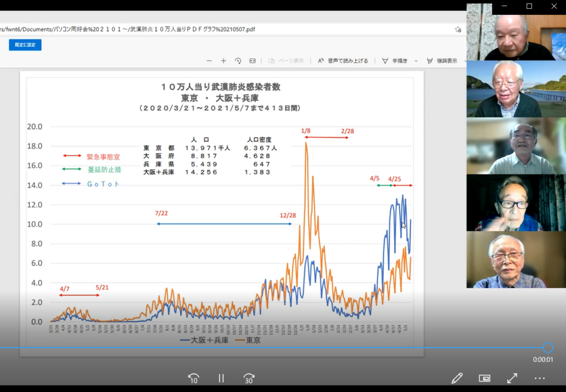Image resolution: width=566 pixels, height=392 pixels.
Task: Select the 強調表示 highlight tool
Action: (442, 61)
